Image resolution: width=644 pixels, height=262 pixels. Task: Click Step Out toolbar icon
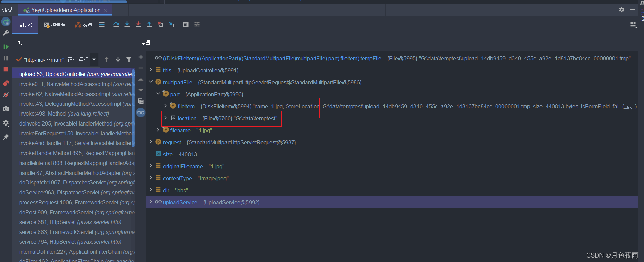coord(149,24)
